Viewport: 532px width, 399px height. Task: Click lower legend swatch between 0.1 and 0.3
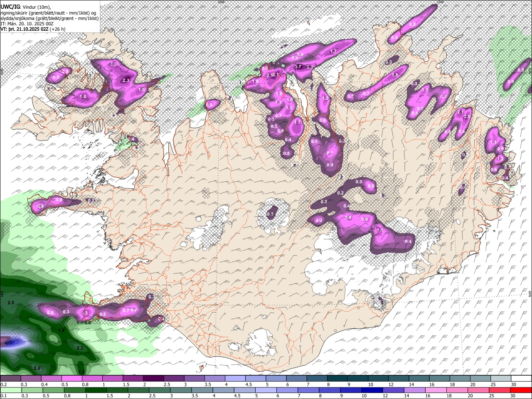point(10,390)
